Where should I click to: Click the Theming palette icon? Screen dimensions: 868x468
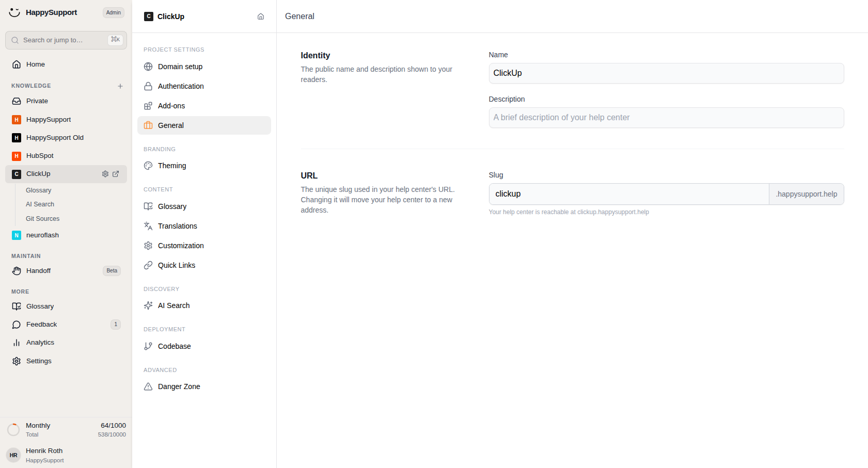(148, 166)
